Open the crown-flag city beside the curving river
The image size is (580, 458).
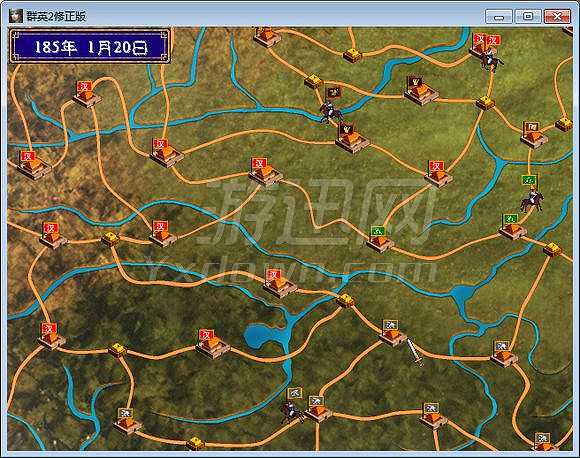point(420,91)
